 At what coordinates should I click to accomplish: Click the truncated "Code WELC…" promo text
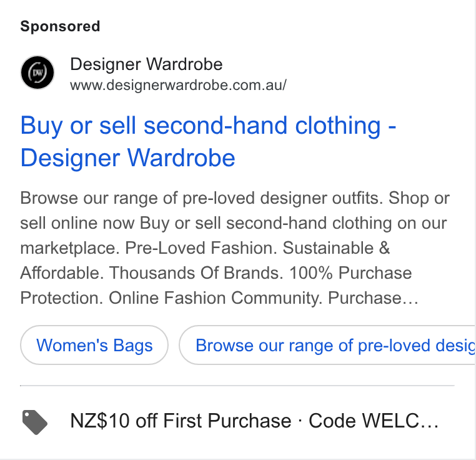click(374, 421)
